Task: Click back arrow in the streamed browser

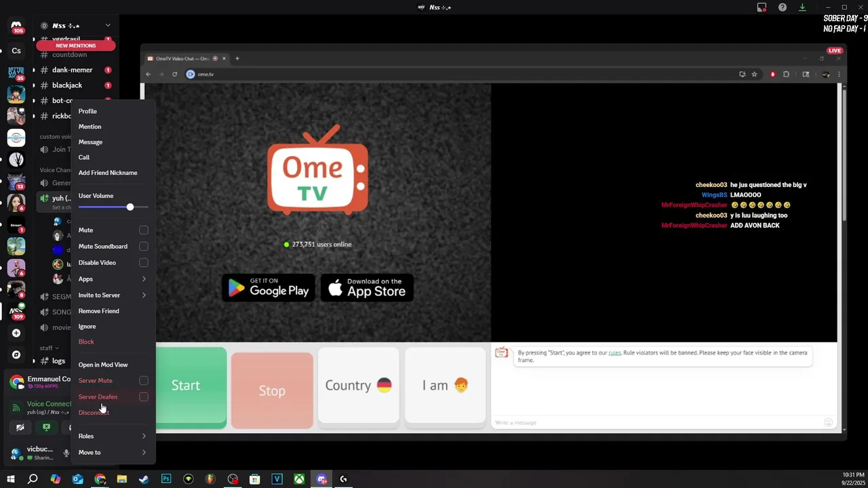Action: point(149,74)
